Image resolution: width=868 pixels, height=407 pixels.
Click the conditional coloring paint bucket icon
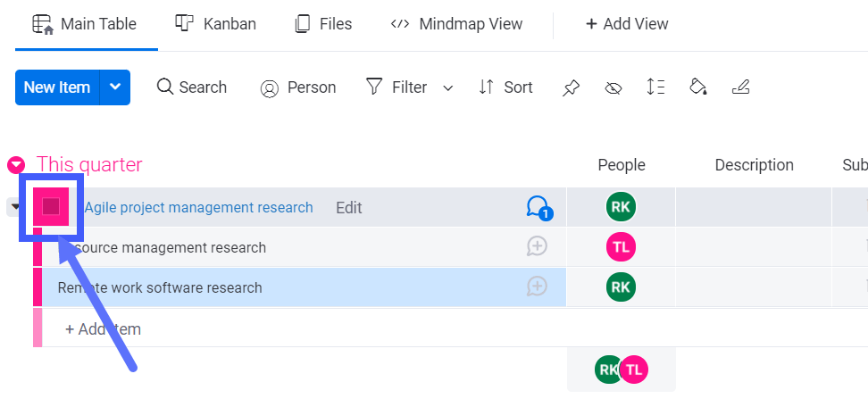pyautogui.click(x=698, y=87)
